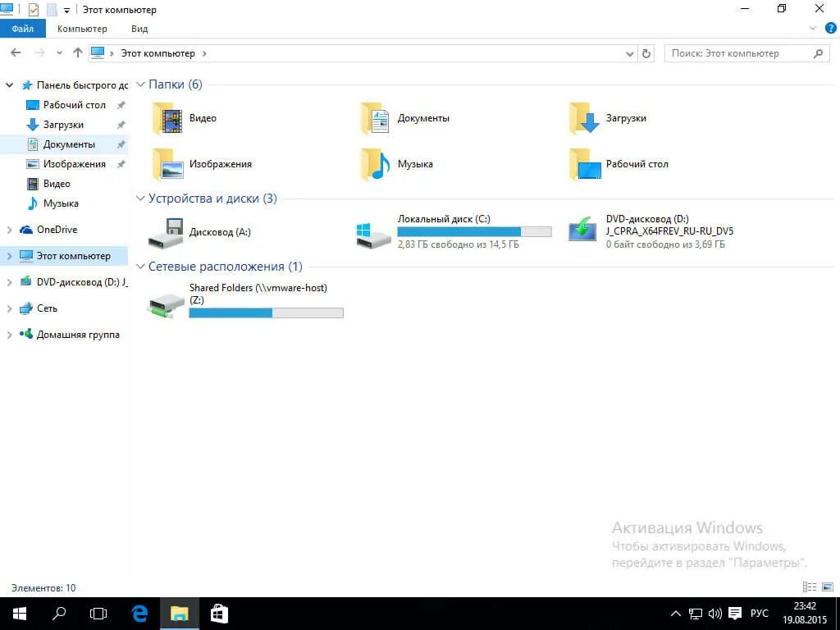The width and height of the screenshot is (840, 630).
Task: Click the network tray icon
Action: coord(696,614)
